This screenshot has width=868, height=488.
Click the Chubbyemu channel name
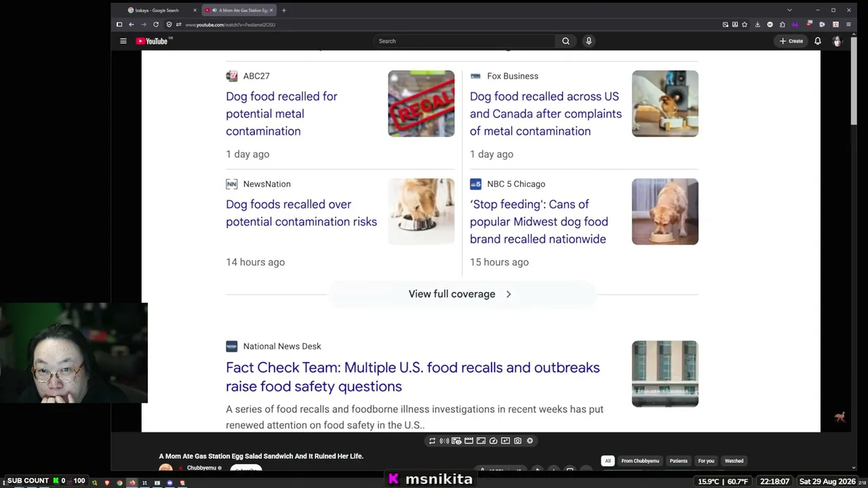pos(201,468)
